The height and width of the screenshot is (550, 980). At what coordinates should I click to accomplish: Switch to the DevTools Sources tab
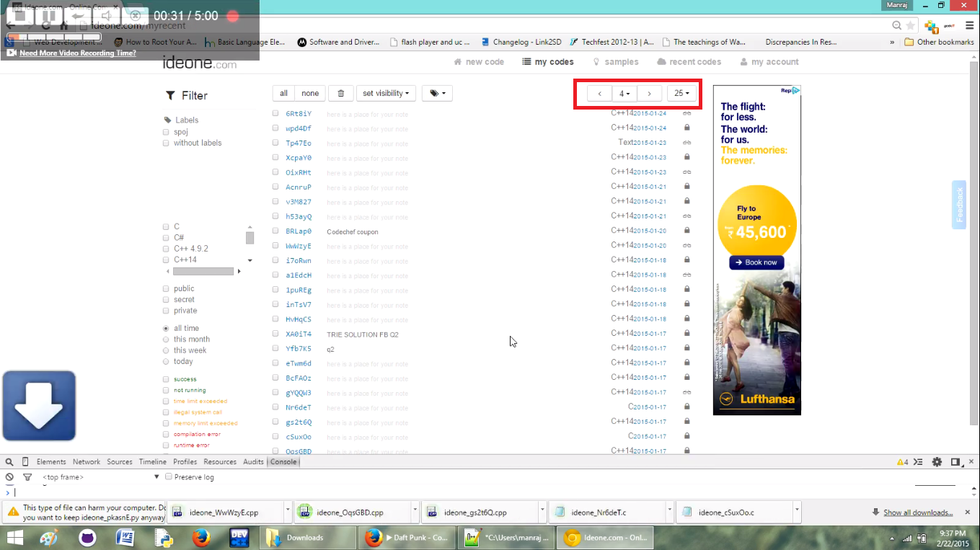120,461
